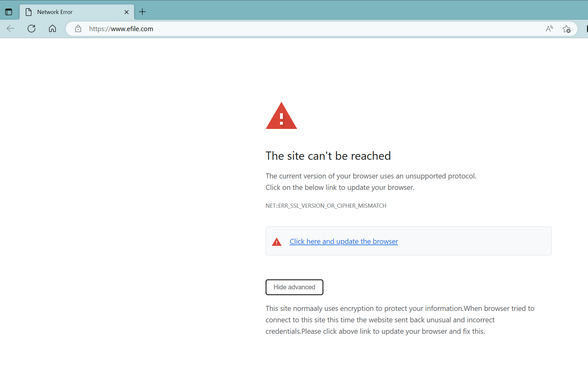
Task: Click the 'unsupported protocol' message line
Action: 371,176
